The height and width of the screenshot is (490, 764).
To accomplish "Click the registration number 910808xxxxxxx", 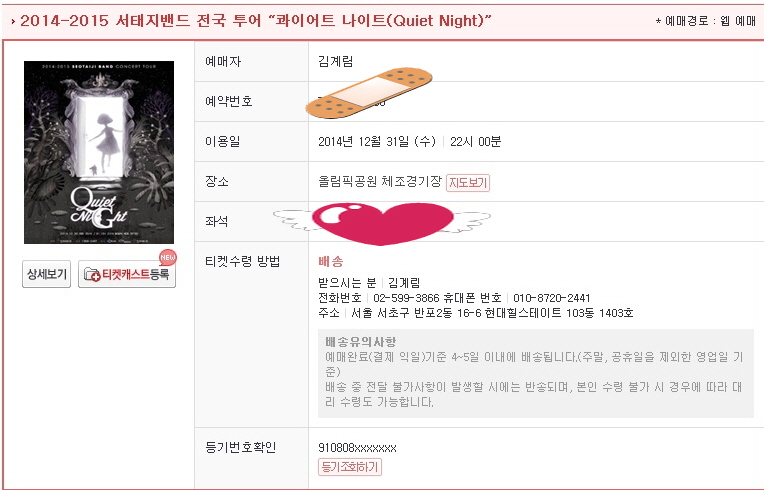I will click(357, 448).
